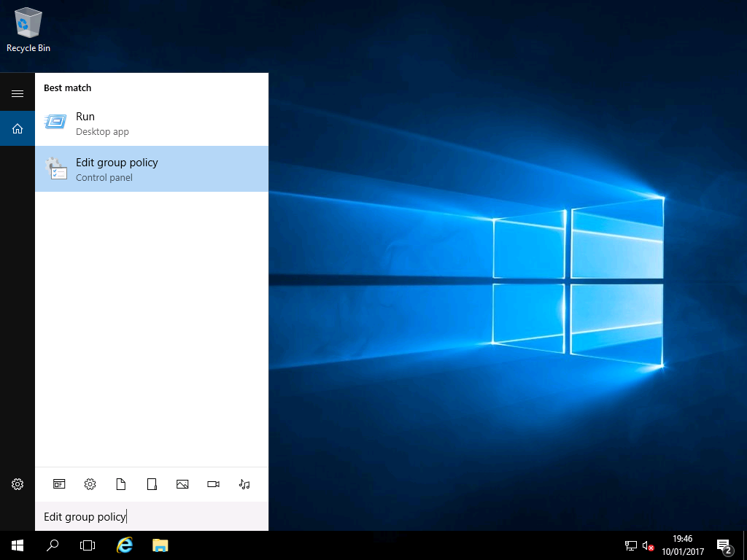Click the muted volume tray icon
Image resolution: width=747 pixels, height=560 pixels.
coord(648,545)
